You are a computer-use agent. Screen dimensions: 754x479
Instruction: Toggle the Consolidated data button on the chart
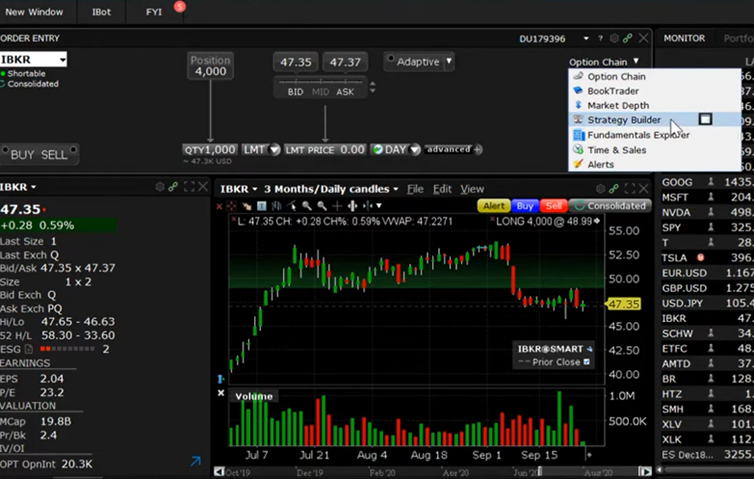coord(610,206)
